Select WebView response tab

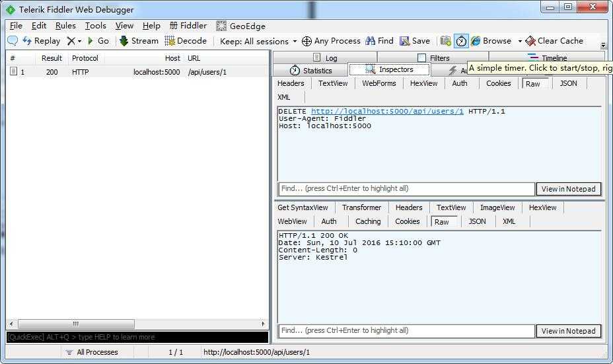tap(292, 221)
